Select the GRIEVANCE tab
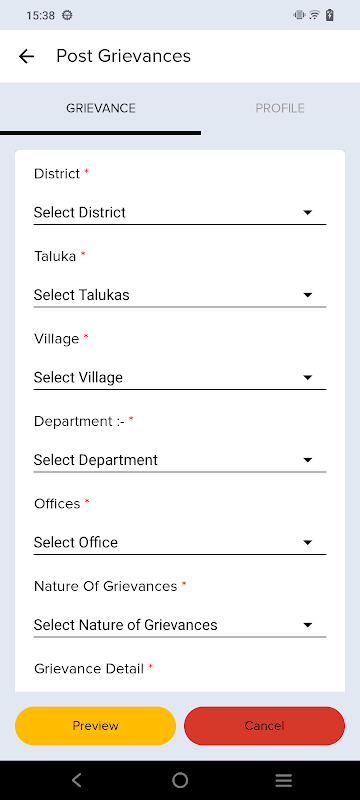The image size is (360, 800). pyautogui.click(x=100, y=108)
